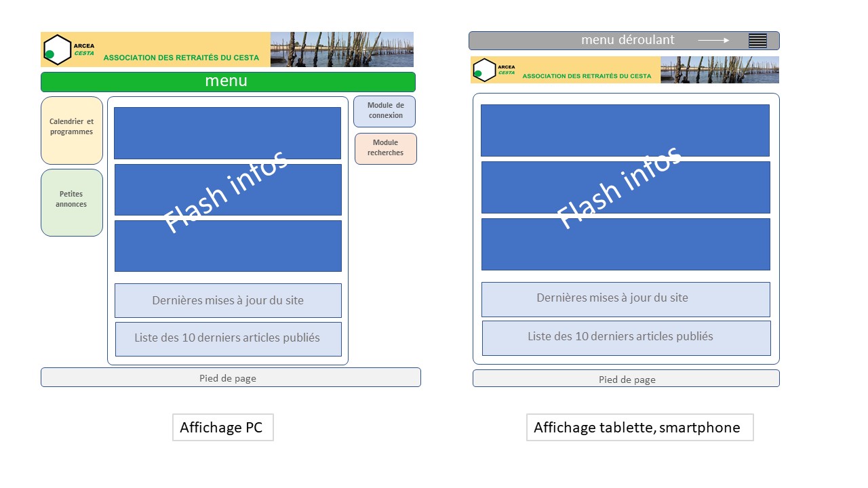Click Association des retraités du CESTA text in tablet header

587,77
